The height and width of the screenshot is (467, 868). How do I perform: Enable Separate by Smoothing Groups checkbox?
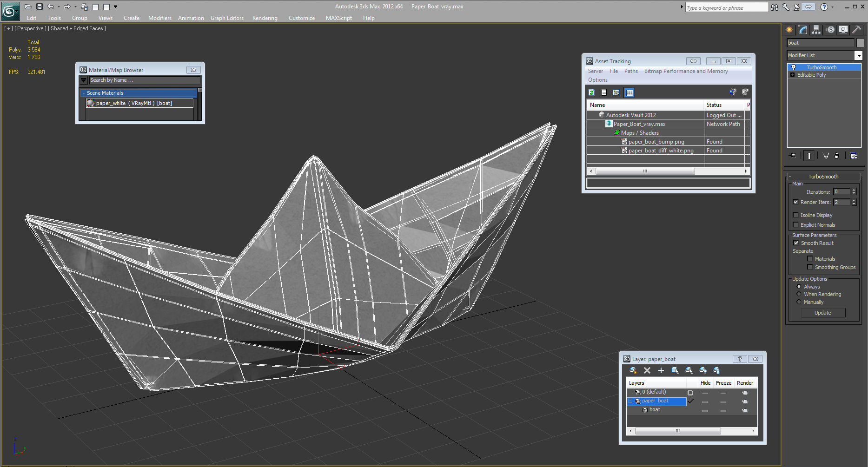(x=810, y=267)
